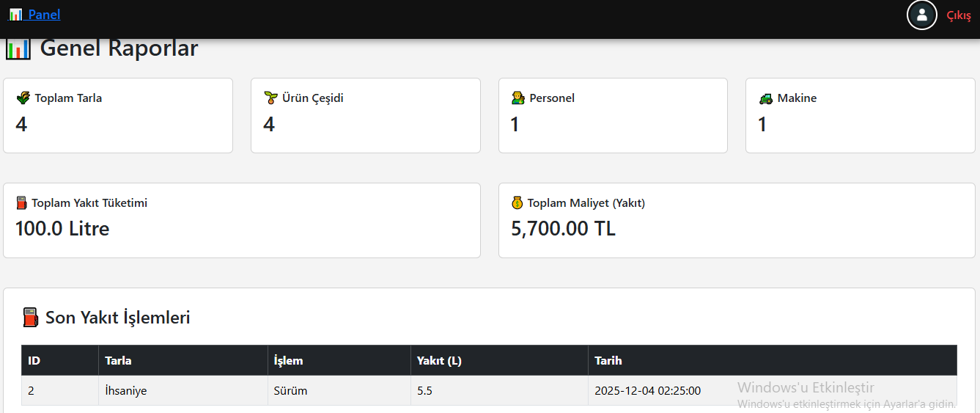
Task: Click the Genel Raporlar chart icon
Action: 18,49
